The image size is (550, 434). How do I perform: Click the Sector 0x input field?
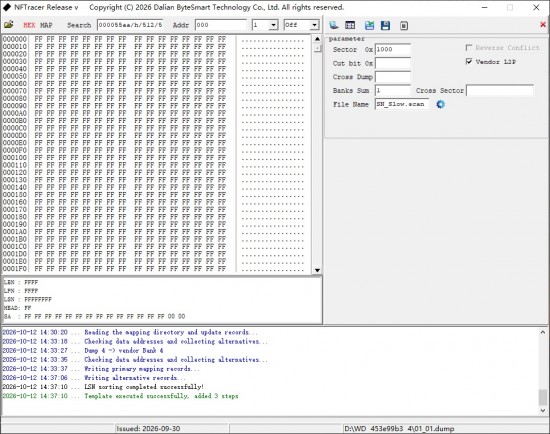click(x=393, y=49)
